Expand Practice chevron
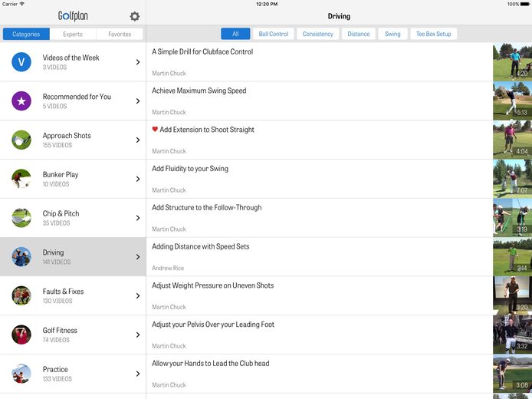Viewport: 532px width, 399px height. 138,374
